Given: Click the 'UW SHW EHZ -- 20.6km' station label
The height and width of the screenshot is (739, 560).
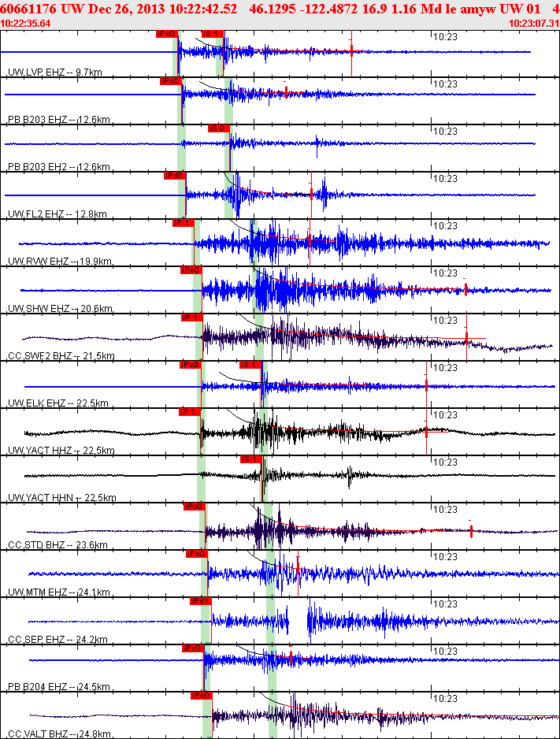Looking at the screenshot, I should (x=61, y=309).
